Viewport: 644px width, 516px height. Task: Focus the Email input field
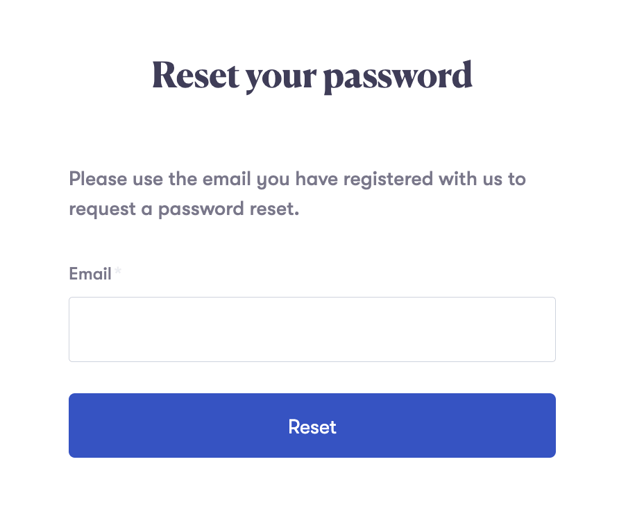click(312, 329)
